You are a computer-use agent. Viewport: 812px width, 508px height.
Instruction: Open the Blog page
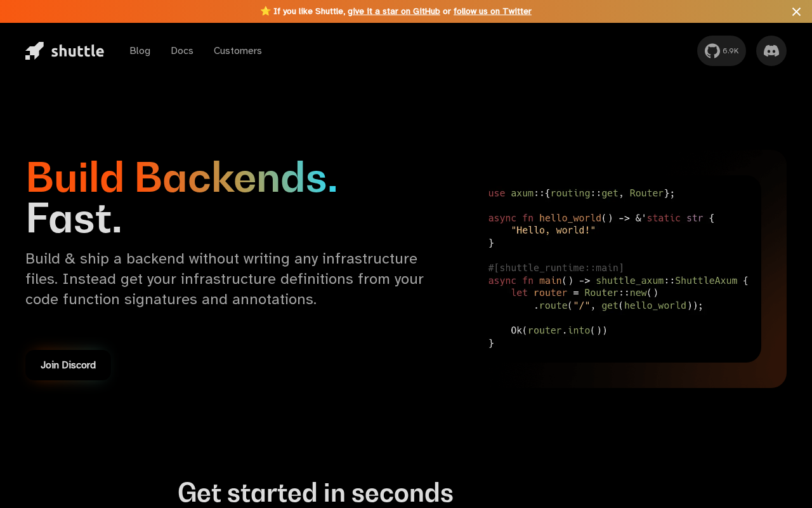coord(140,51)
